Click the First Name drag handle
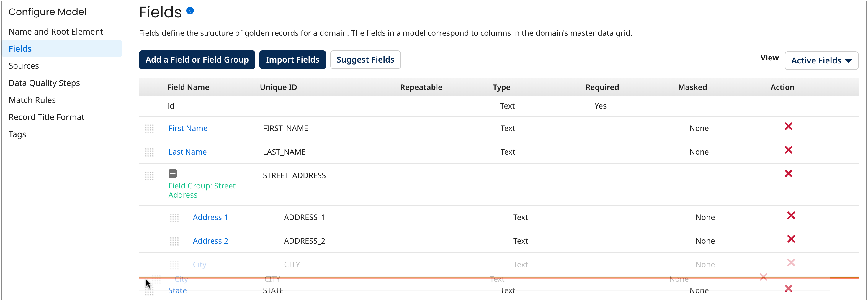Image resolution: width=868 pixels, height=302 pixels. tap(149, 129)
